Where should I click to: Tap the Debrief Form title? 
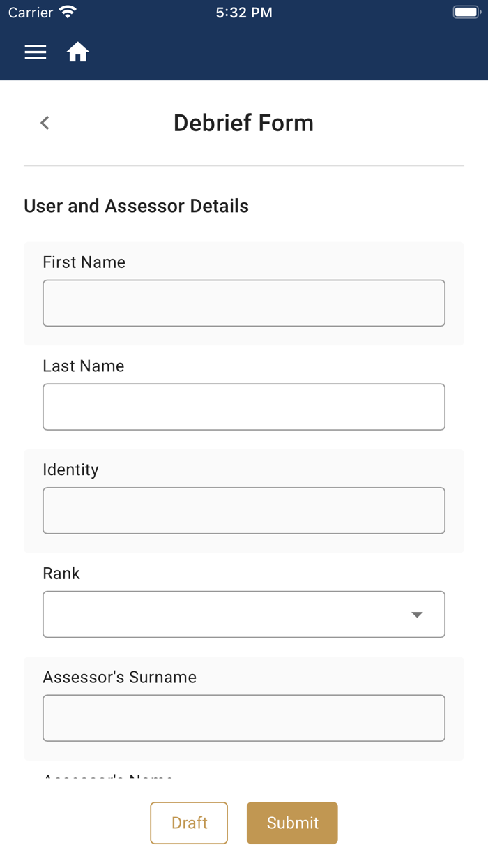point(243,123)
